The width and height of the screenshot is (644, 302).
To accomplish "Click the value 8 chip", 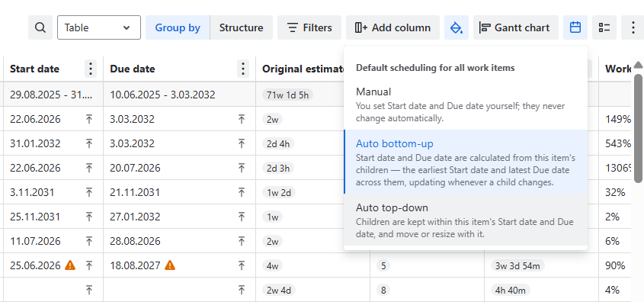I will pyautogui.click(x=383, y=290).
